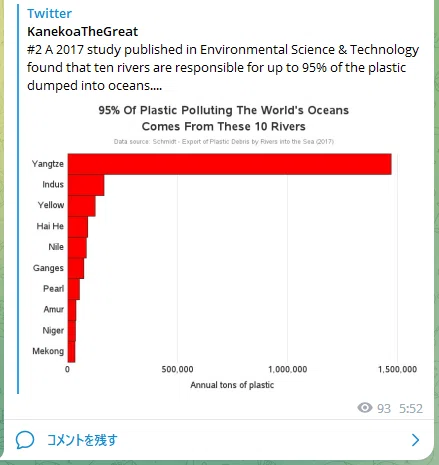Click the Nile label in the chart
This screenshot has height=465, width=439.
[56, 247]
